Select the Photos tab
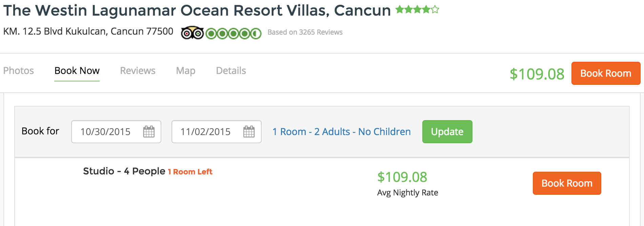 19,71
